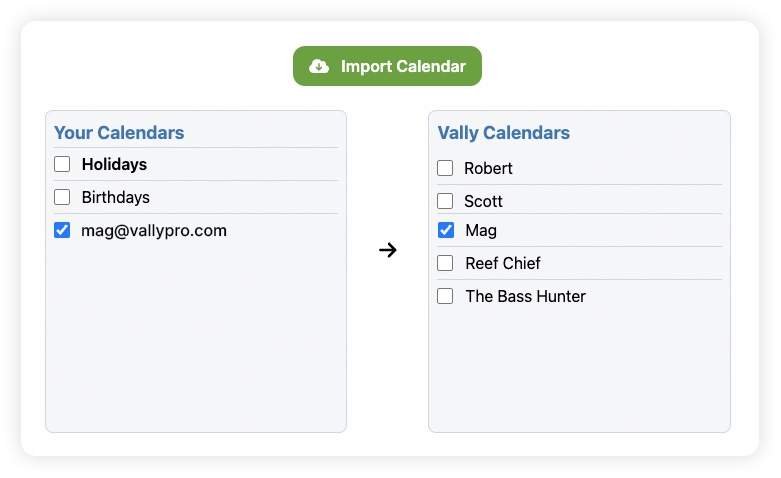The height and width of the screenshot is (478, 781).
Task: Check the Robert calendar checkbox
Action: point(445,168)
